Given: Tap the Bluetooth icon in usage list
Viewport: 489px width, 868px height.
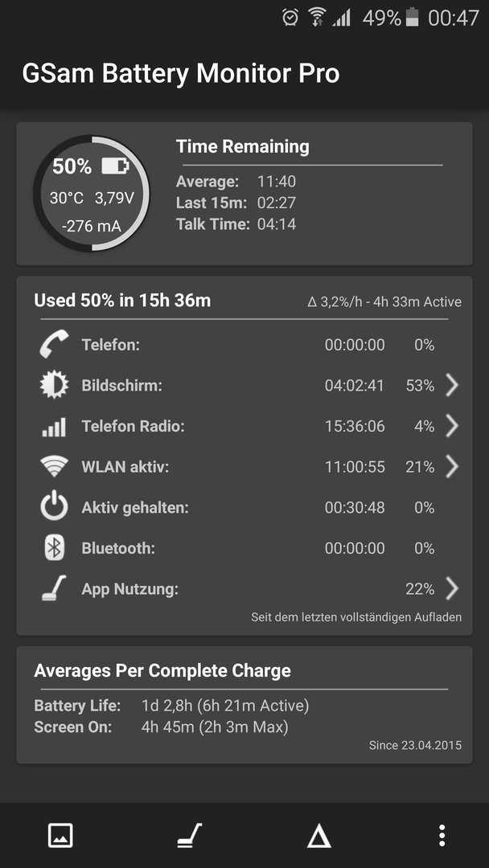Looking at the screenshot, I should point(54,549).
